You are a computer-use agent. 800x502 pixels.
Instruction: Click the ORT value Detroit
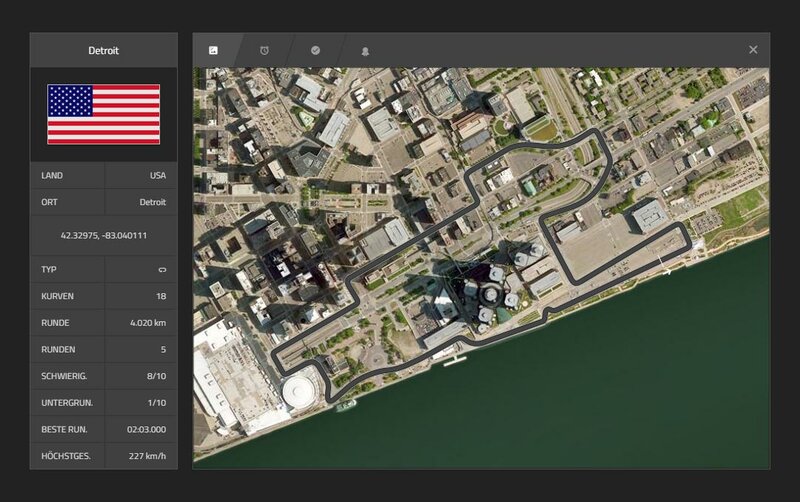[x=152, y=202]
